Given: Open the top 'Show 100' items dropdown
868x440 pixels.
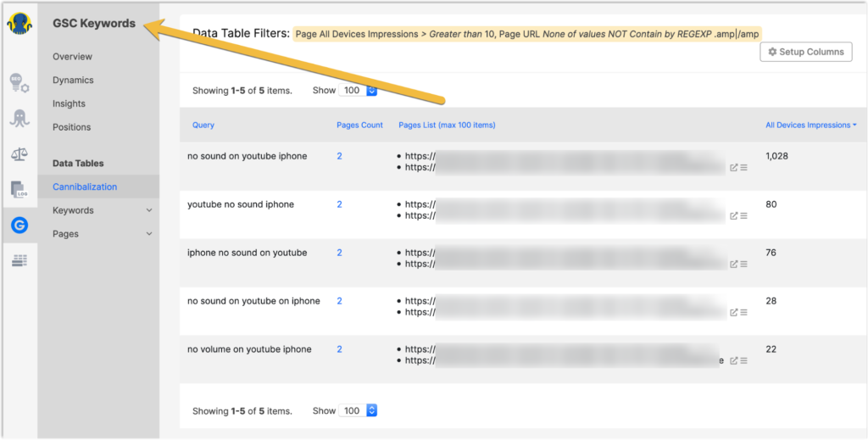Looking at the screenshot, I should 358,90.
